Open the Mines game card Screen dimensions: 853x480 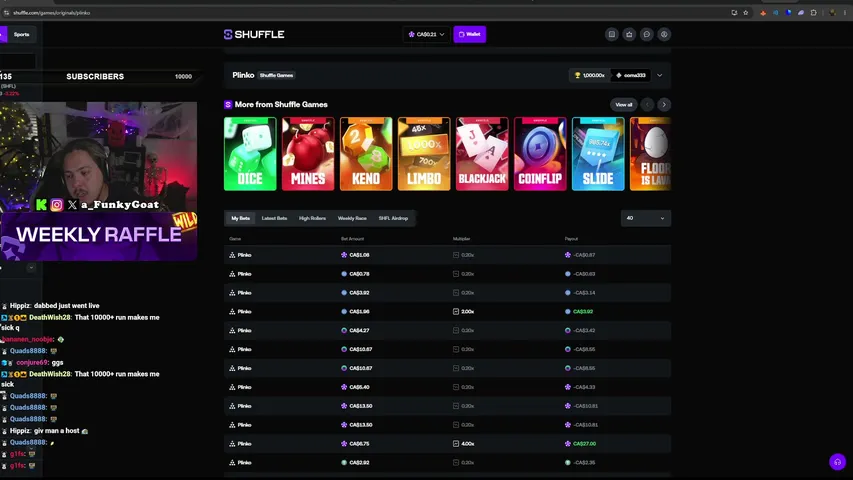(308, 153)
